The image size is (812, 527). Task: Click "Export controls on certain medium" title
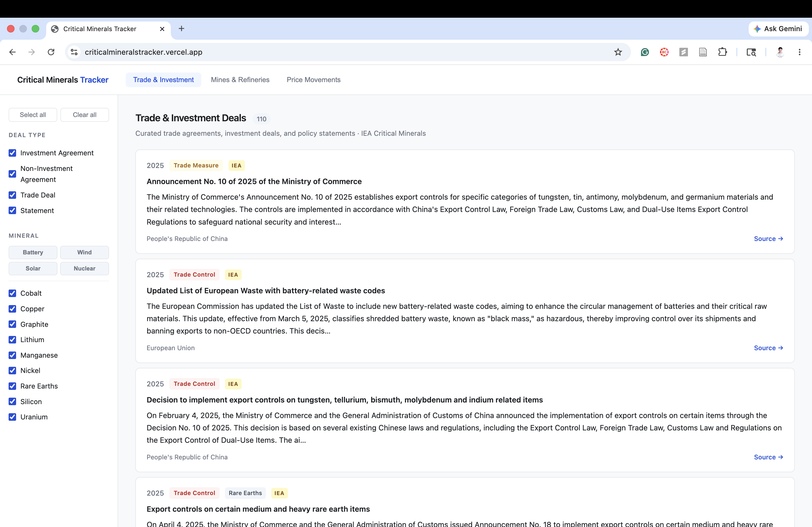click(258, 509)
